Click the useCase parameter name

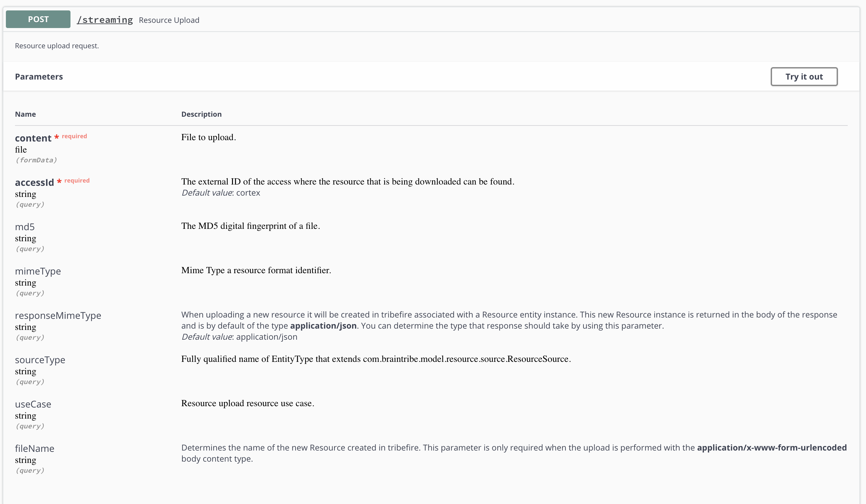coord(33,404)
